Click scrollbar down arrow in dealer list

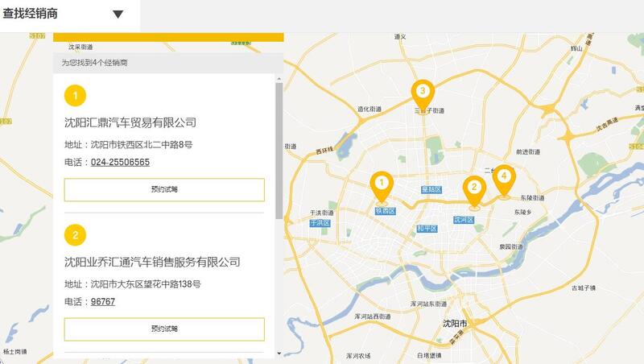pos(279,353)
